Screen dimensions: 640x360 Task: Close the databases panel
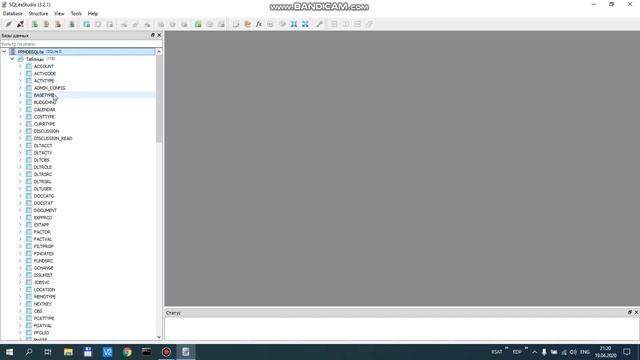[159, 36]
